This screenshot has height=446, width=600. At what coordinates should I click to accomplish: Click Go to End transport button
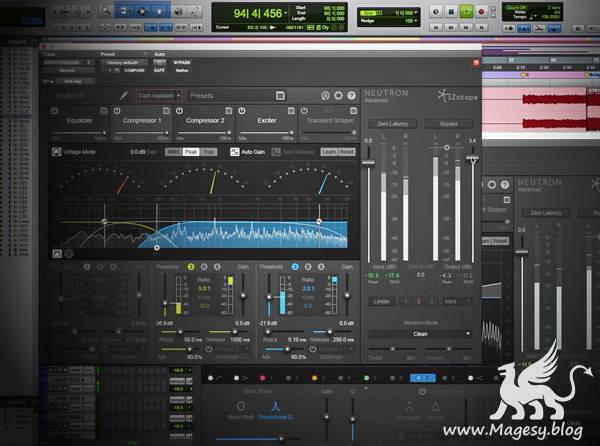coord(481,28)
